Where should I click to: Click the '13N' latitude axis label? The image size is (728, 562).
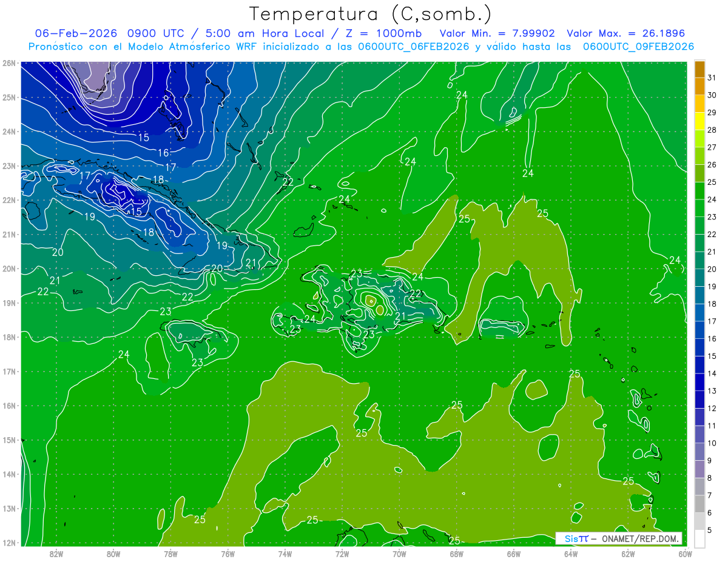pyautogui.click(x=9, y=508)
